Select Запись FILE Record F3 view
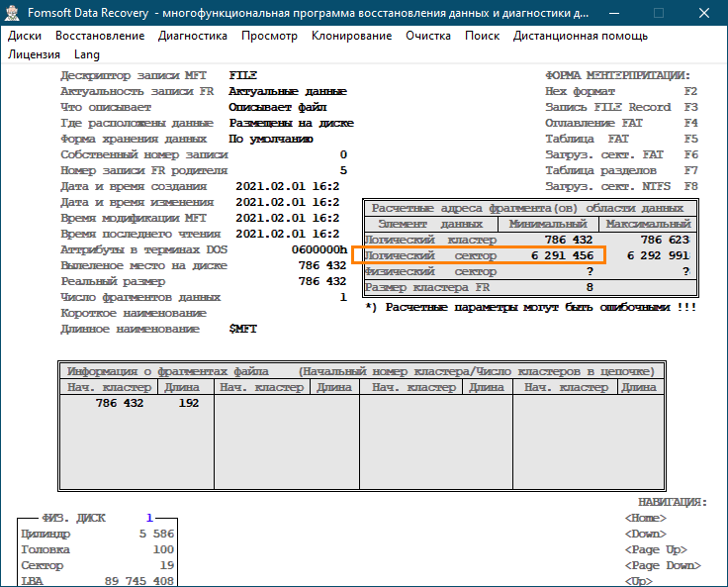The width and height of the screenshot is (728, 587). (x=621, y=107)
